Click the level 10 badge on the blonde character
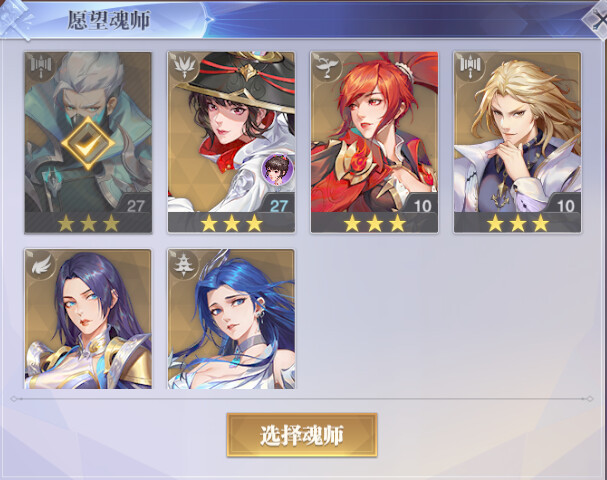Screen dimensions: 607x480 coord(565,205)
